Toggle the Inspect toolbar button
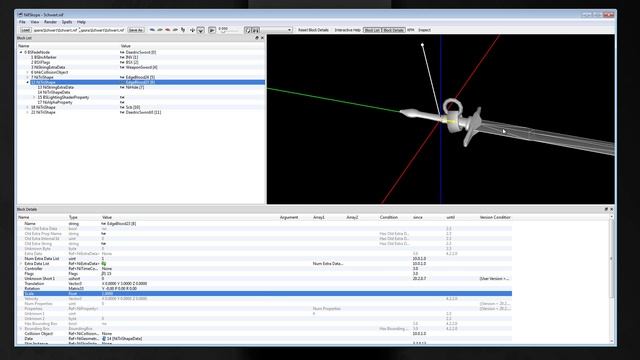 424,30
